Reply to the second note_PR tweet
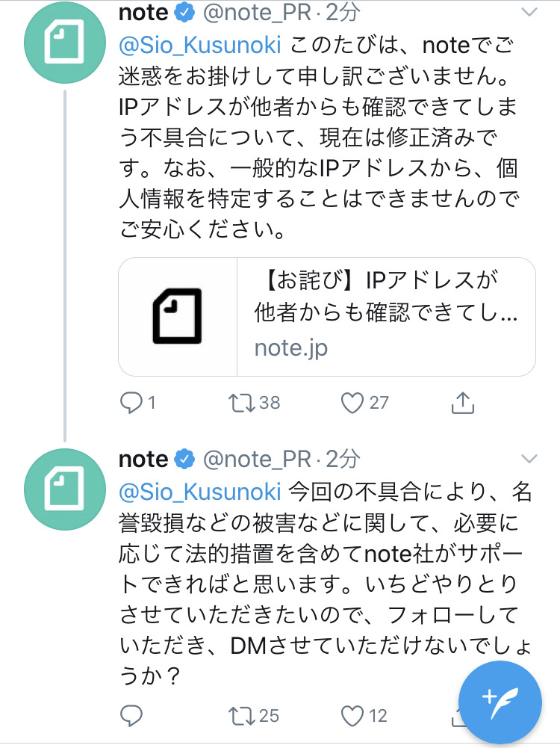 [131, 716]
